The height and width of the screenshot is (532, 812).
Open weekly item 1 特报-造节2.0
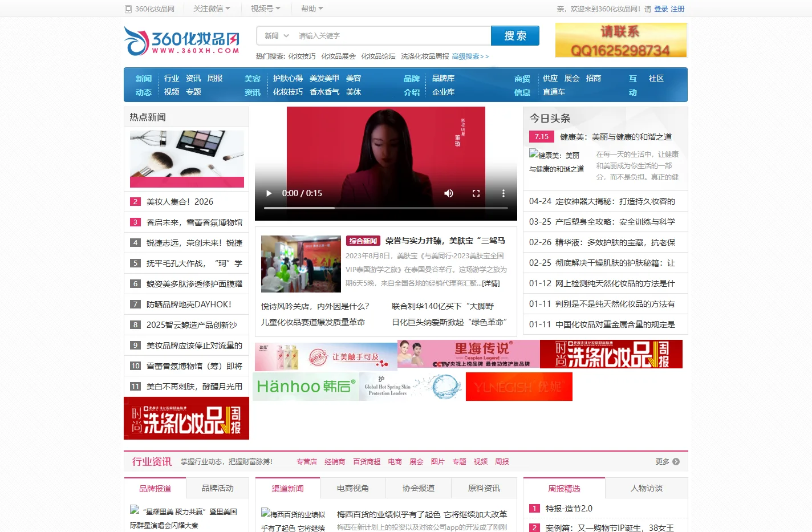pyautogui.click(x=569, y=509)
